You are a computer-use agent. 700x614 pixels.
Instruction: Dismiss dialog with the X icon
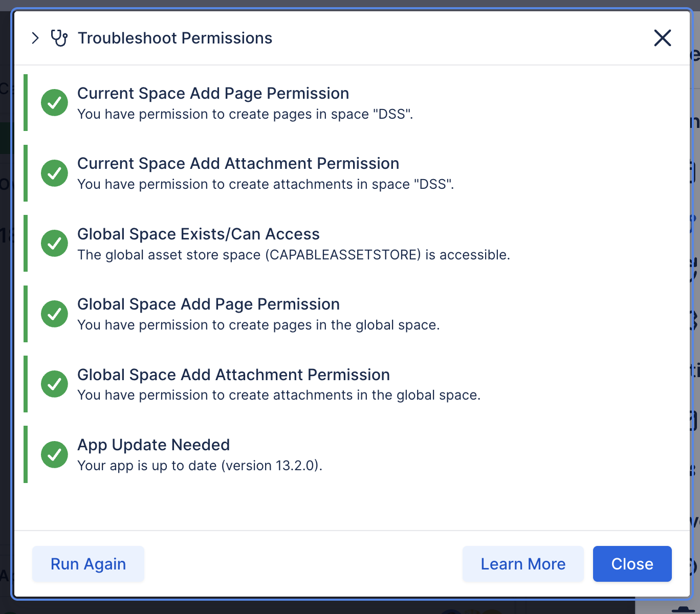point(662,38)
